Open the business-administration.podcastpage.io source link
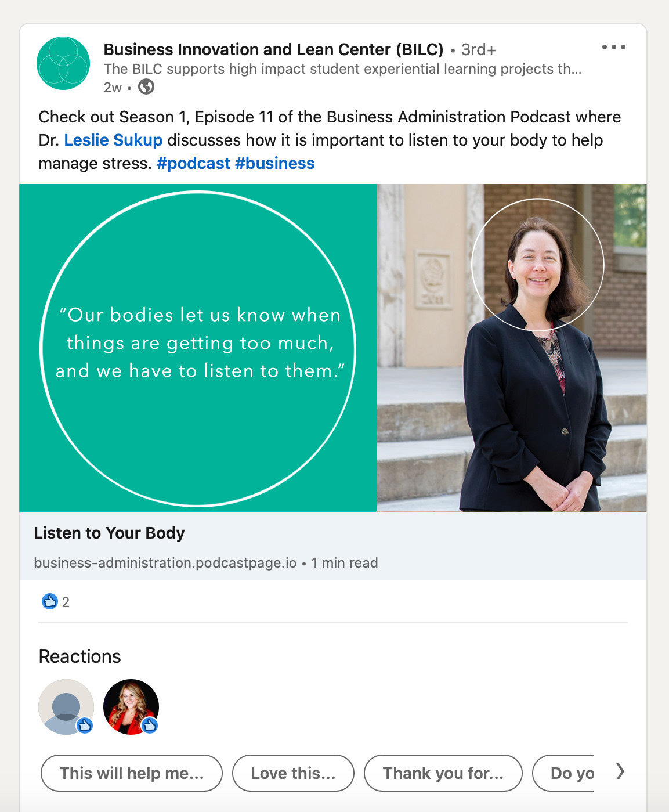Screen dimensions: 669x812 point(165,563)
